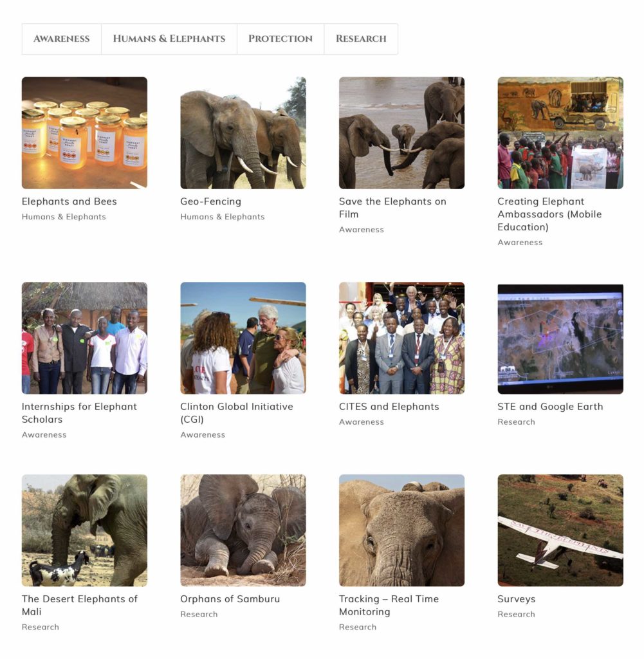
Task: Click the Elephants and Bees title
Action: click(69, 201)
